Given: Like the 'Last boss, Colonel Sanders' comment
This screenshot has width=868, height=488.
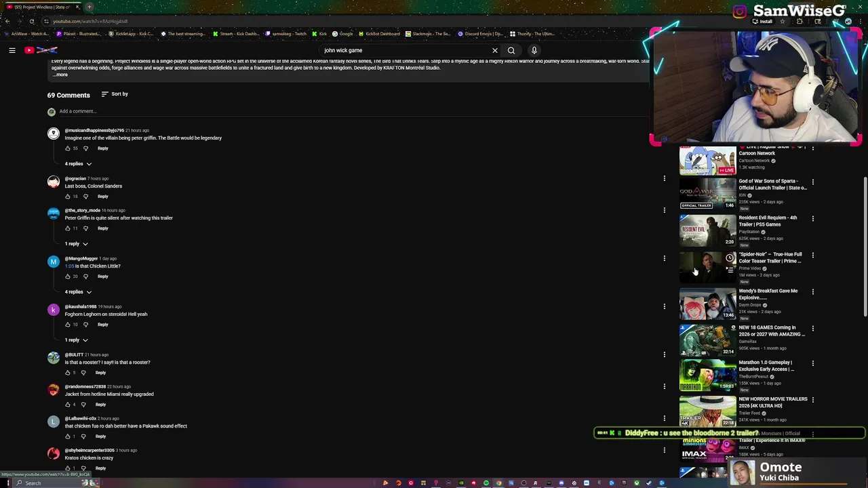Looking at the screenshot, I should (68, 197).
